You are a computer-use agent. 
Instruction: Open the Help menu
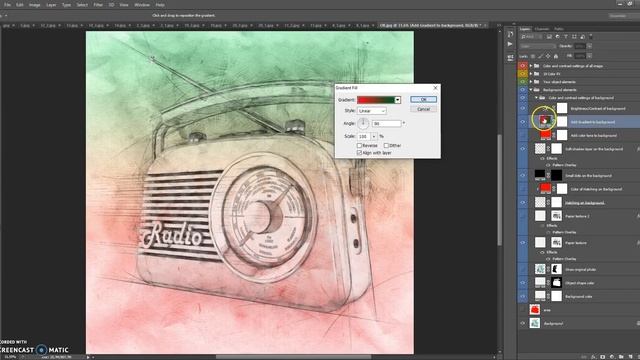(160, 5)
